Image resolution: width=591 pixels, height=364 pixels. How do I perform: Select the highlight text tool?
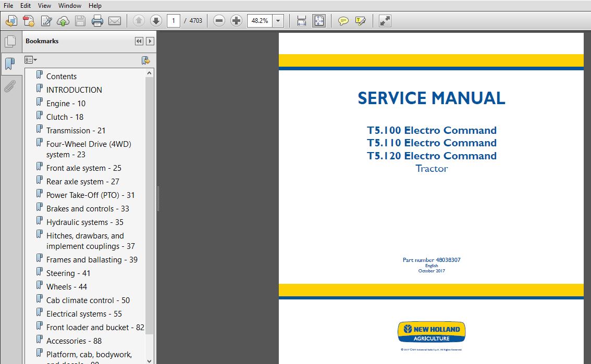[x=360, y=21]
